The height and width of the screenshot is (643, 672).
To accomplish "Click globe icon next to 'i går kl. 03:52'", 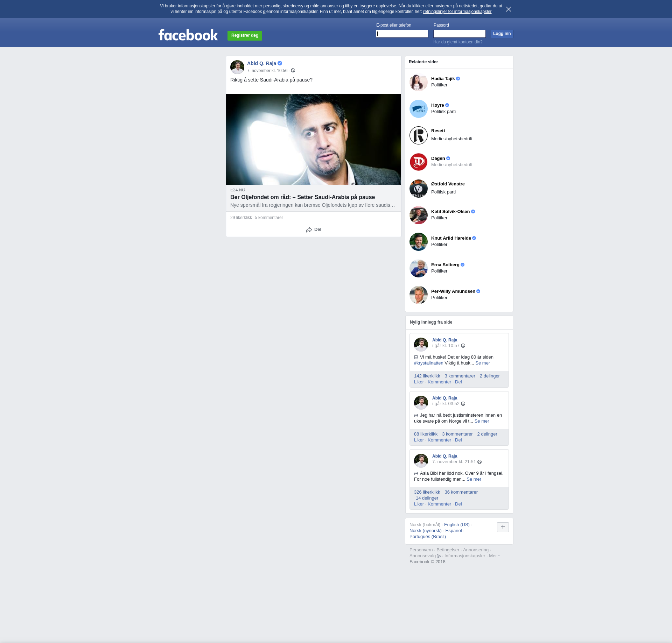I will (463, 404).
